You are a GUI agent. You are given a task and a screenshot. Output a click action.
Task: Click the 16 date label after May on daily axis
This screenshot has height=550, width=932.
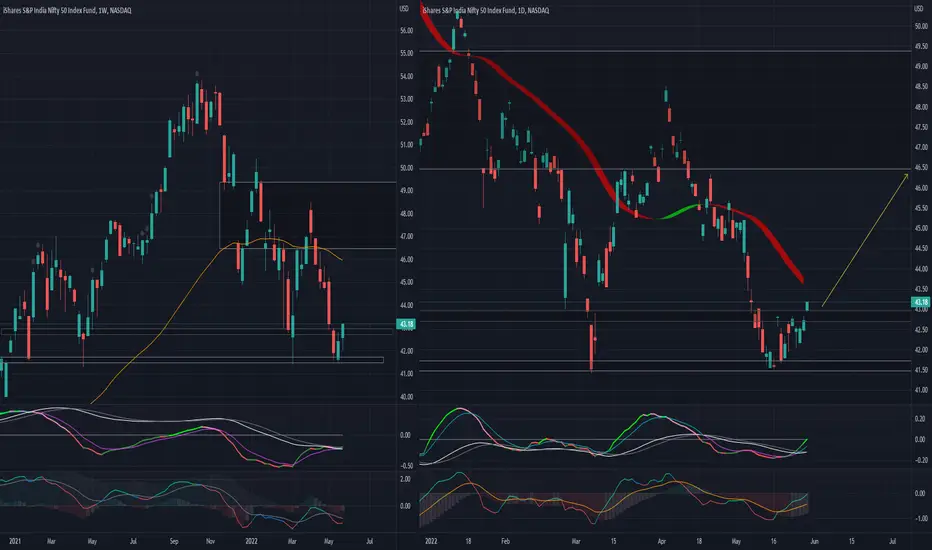(773, 541)
